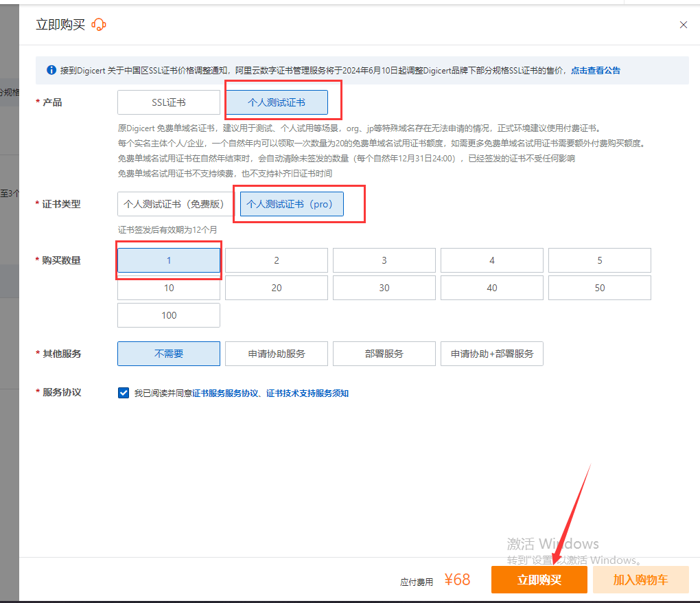700x603 pixels.
Task: Toggle the service agreement checkbox
Action: 124,393
